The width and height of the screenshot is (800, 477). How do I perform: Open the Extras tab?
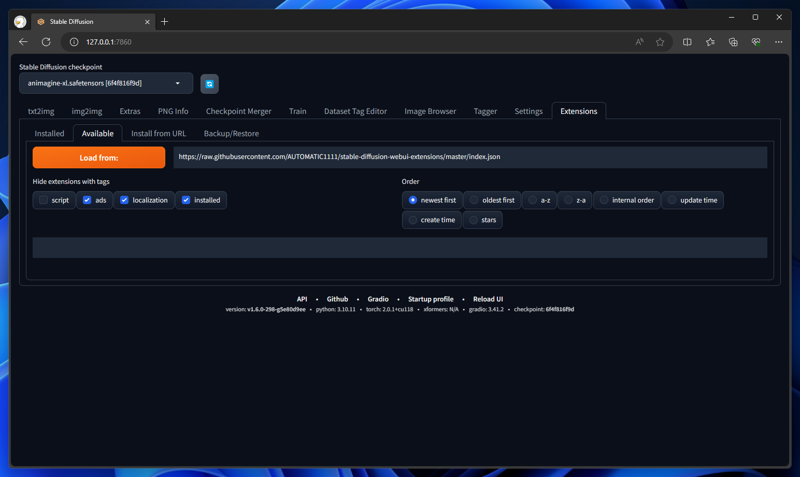pyautogui.click(x=130, y=111)
